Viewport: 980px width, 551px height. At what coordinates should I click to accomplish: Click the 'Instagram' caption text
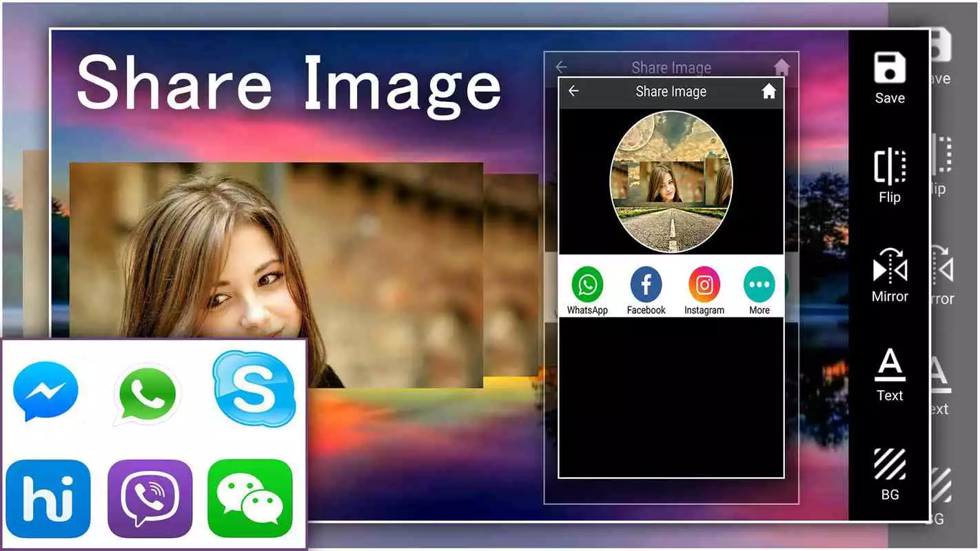pyautogui.click(x=704, y=311)
